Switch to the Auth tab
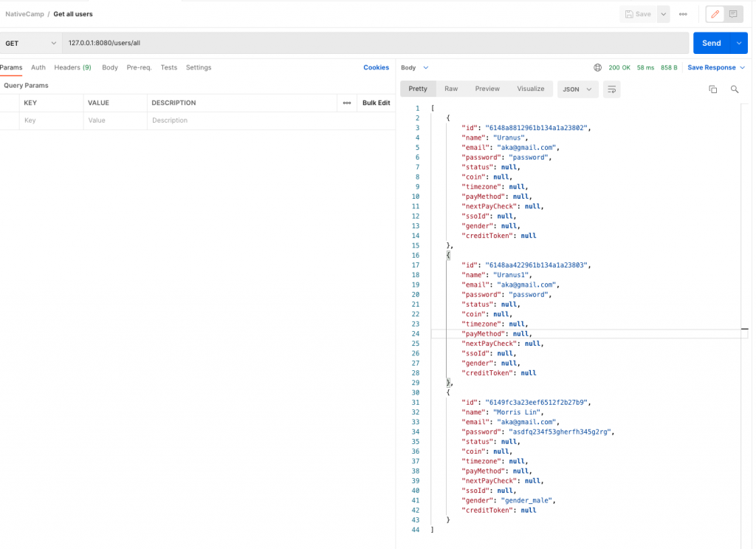The height and width of the screenshot is (549, 756). click(38, 67)
